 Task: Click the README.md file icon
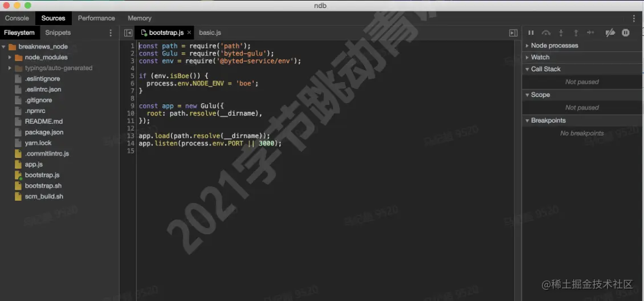point(18,121)
